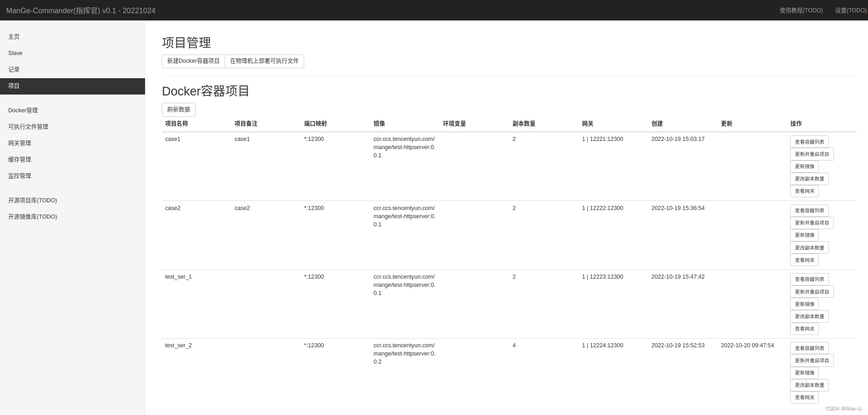Click 查看容器列表 for test_ser_2
This screenshot has height=415, width=868.
809,348
